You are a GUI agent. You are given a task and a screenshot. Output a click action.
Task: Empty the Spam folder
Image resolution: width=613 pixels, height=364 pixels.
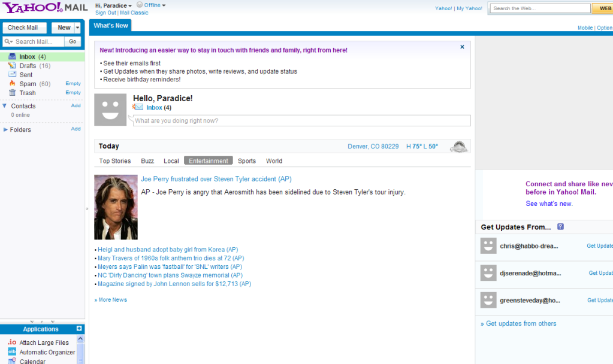[73, 84]
